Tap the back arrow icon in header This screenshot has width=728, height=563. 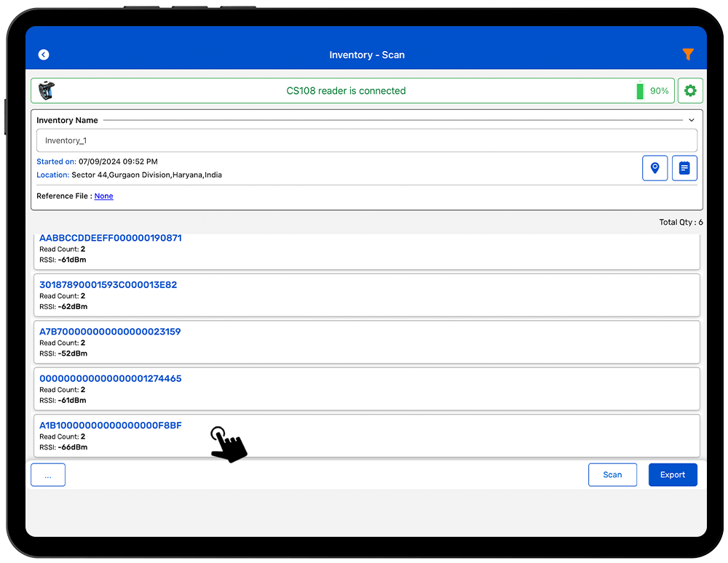(44, 55)
